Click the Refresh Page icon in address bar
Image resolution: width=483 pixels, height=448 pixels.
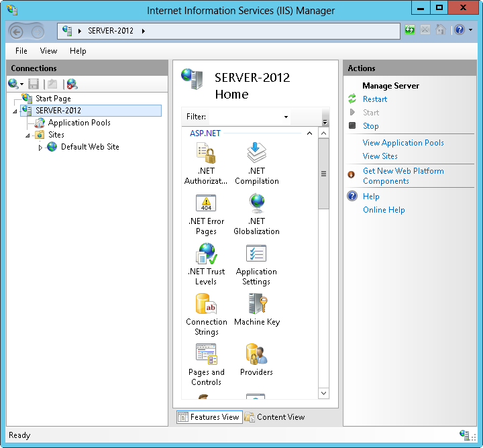point(410,30)
